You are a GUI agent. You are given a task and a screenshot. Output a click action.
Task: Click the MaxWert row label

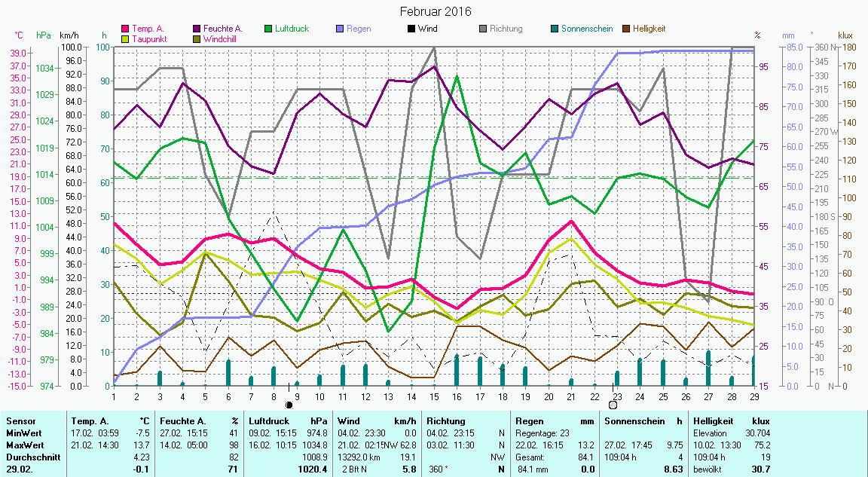tap(23, 445)
